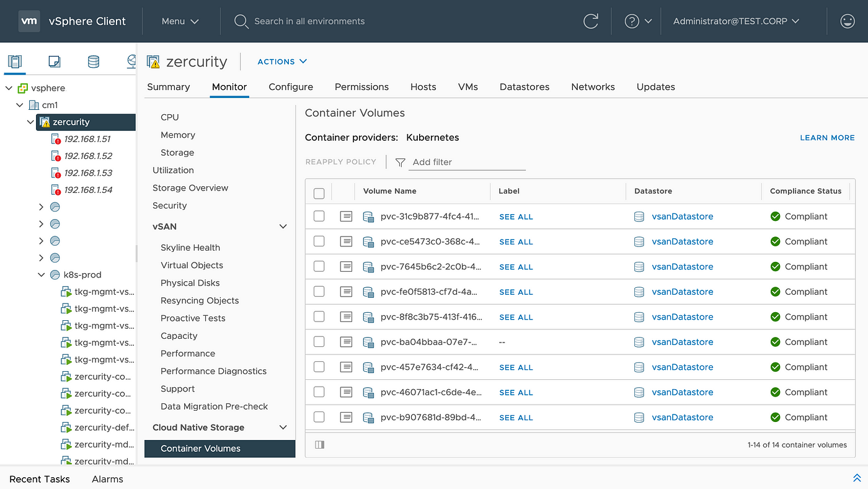Viewport: 868px width, 489px height.
Task: Open details icon for pvc-fe0f5813 volume
Action: coord(347,292)
